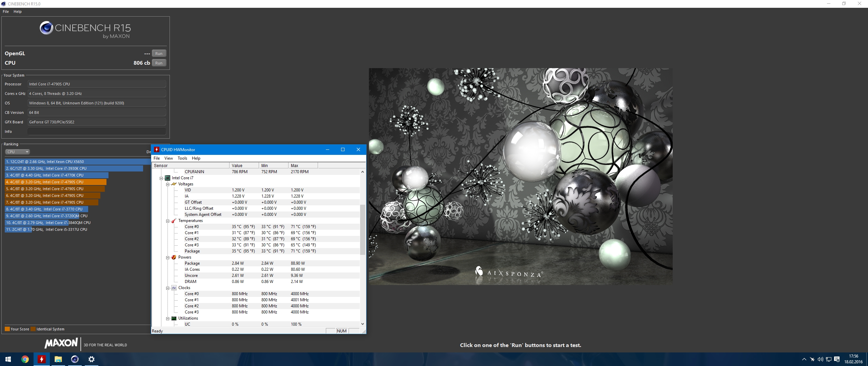
Task: Collapse the Intel Core i7 tree node
Action: click(x=161, y=178)
